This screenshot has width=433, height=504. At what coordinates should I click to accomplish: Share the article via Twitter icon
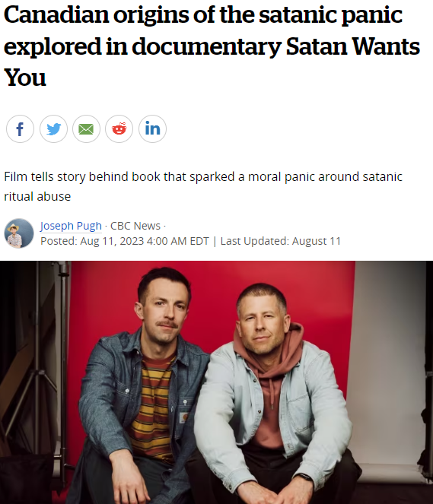click(53, 129)
